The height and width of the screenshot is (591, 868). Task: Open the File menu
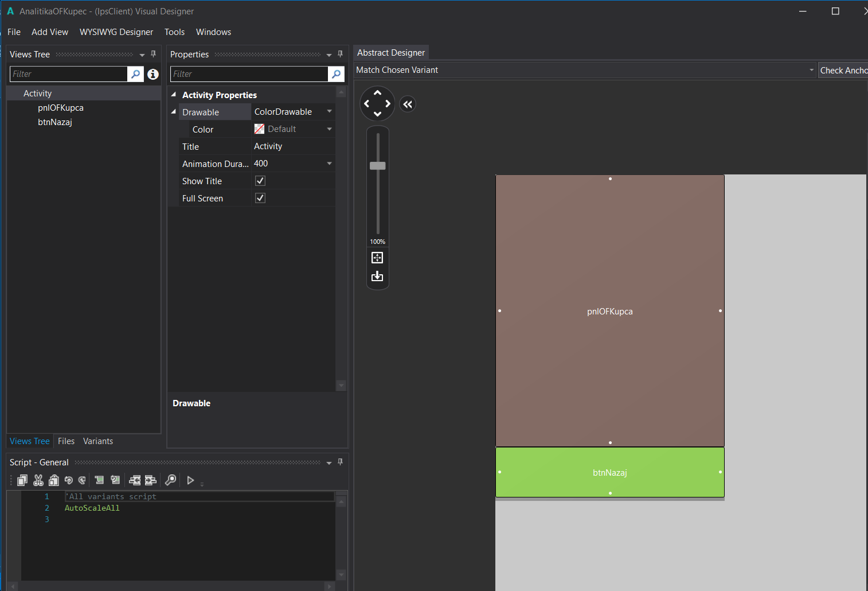pyautogui.click(x=14, y=32)
